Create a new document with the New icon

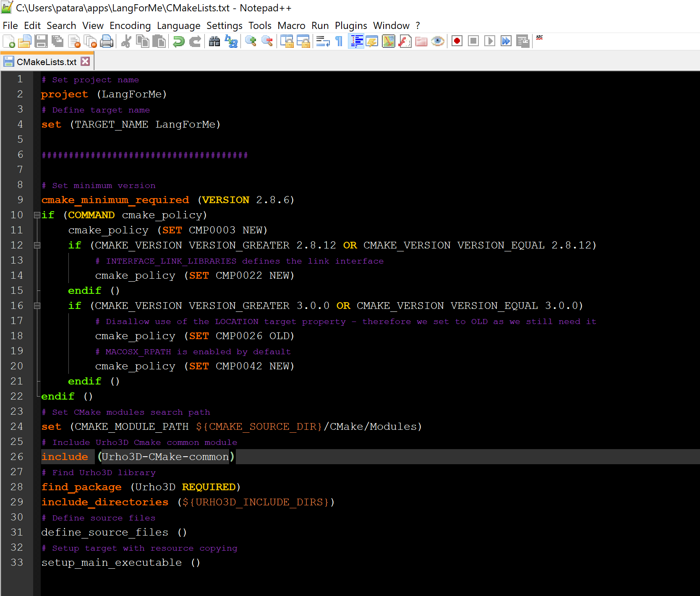(9, 41)
